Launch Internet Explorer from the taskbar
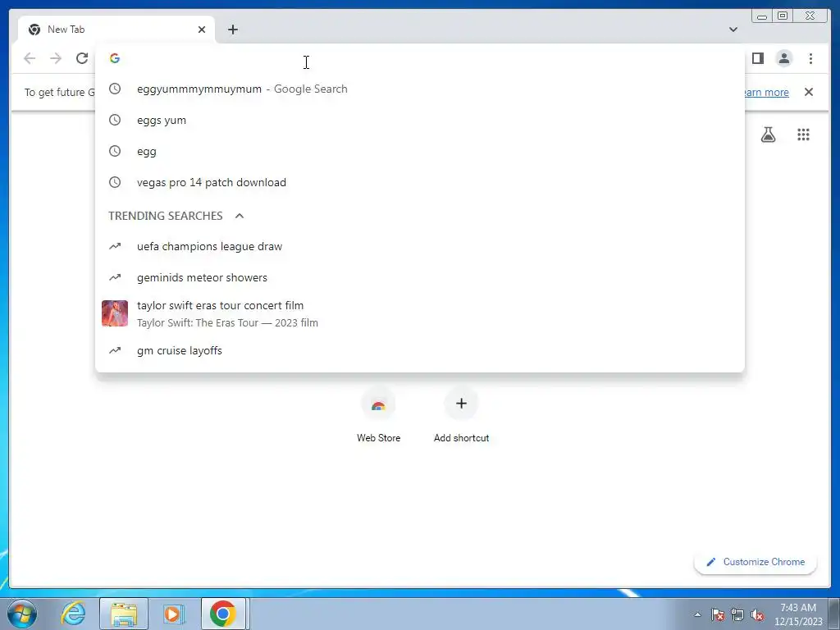840x630 pixels. [x=73, y=614]
